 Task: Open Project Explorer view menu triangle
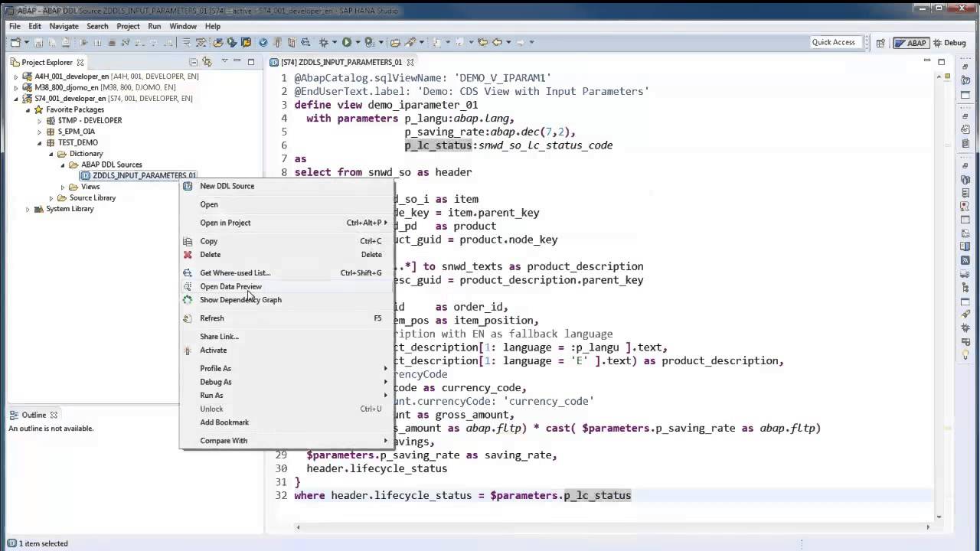point(224,60)
